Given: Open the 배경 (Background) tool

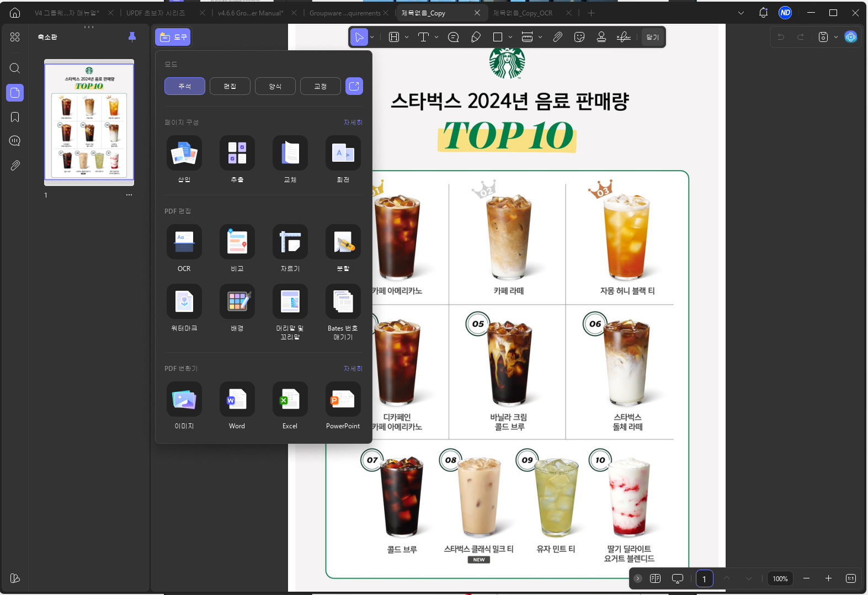Looking at the screenshot, I should 237,307.
